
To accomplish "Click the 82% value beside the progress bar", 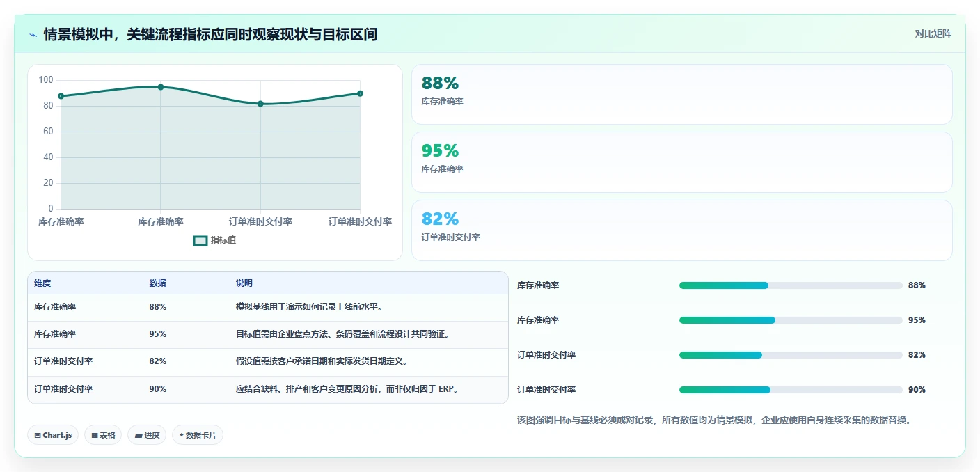I will click(x=917, y=355).
